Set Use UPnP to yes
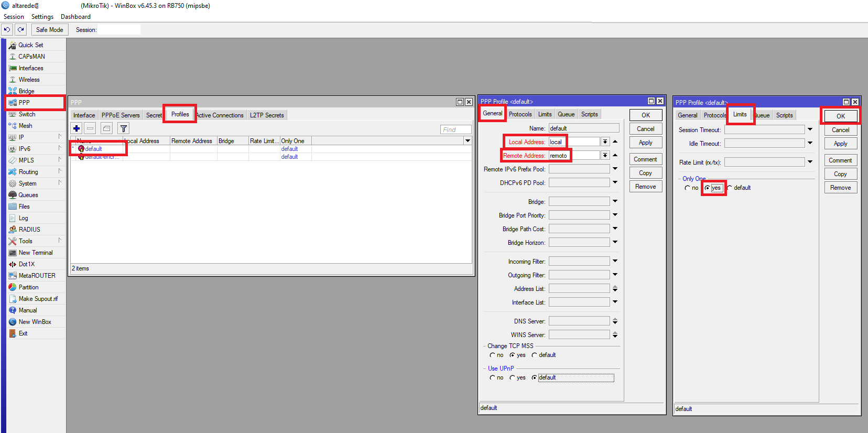The height and width of the screenshot is (433, 868). pos(513,378)
